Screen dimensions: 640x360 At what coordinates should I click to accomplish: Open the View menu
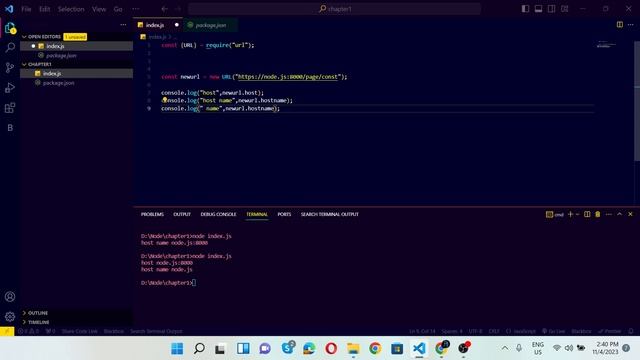click(x=99, y=9)
